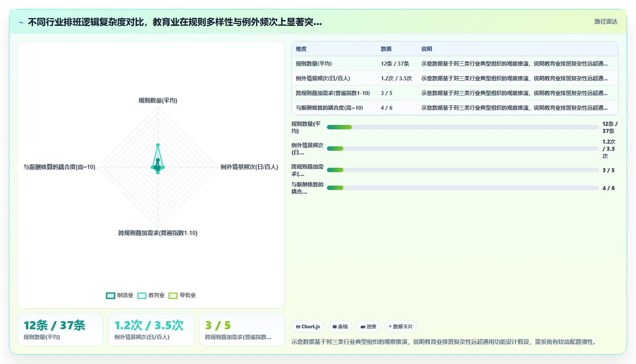Click the 1.2次 / 3.5次 table value
This screenshot has height=364, width=636.
pyautogui.click(x=396, y=79)
